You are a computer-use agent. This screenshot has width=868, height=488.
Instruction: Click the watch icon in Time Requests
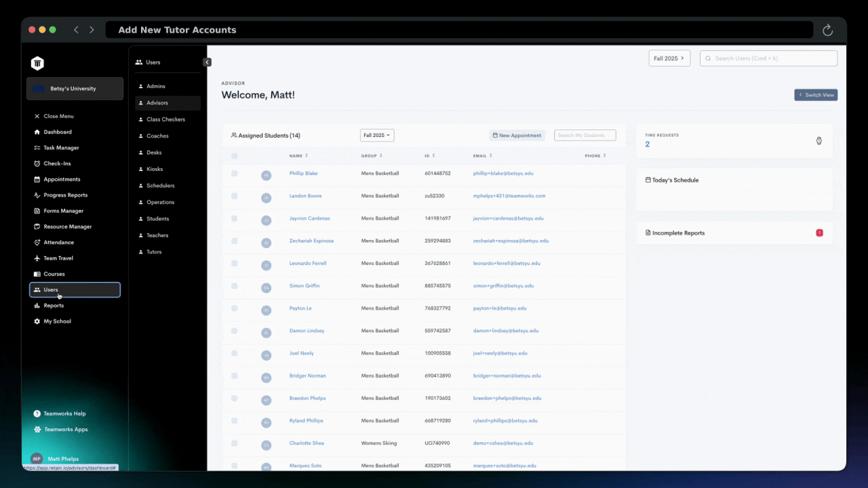pyautogui.click(x=818, y=141)
